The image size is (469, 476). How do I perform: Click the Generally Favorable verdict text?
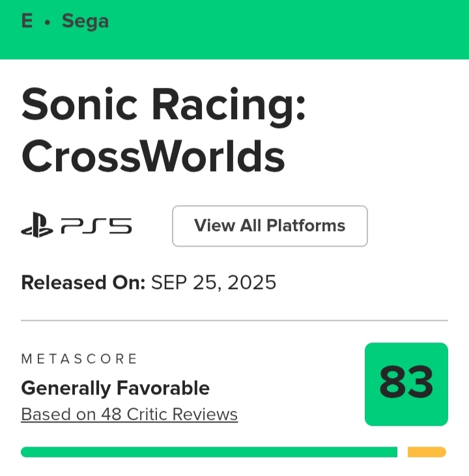point(115,388)
